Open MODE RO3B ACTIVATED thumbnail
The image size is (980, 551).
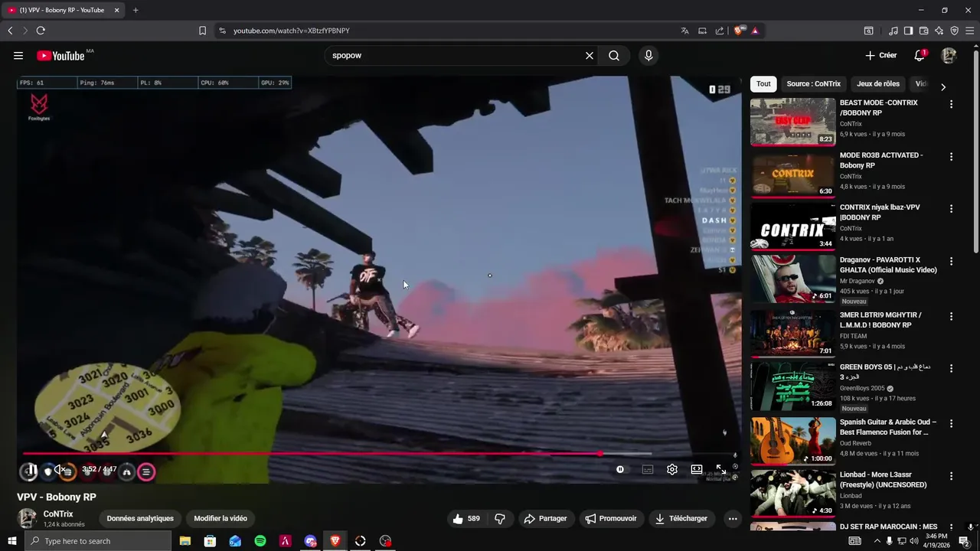pyautogui.click(x=792, y=174)
